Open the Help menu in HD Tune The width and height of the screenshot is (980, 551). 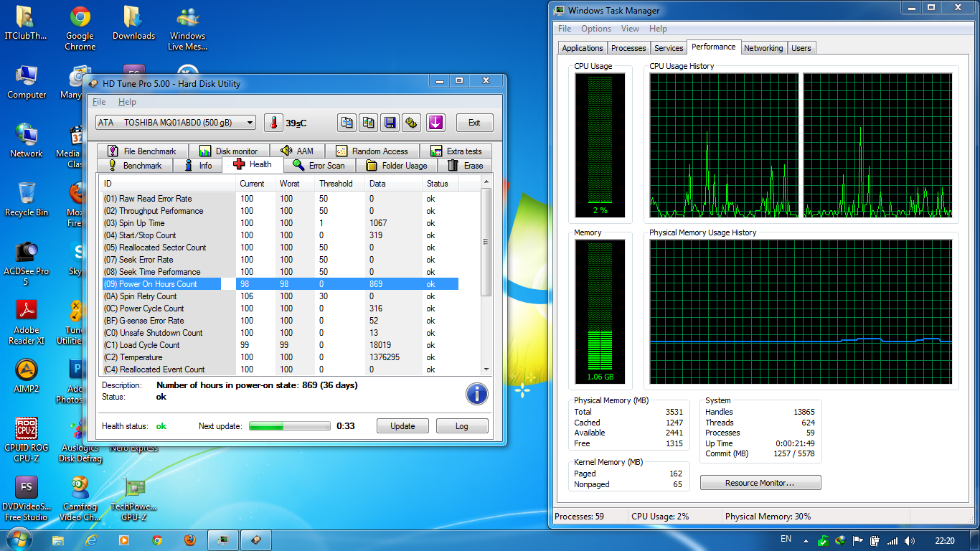(127, 102)
